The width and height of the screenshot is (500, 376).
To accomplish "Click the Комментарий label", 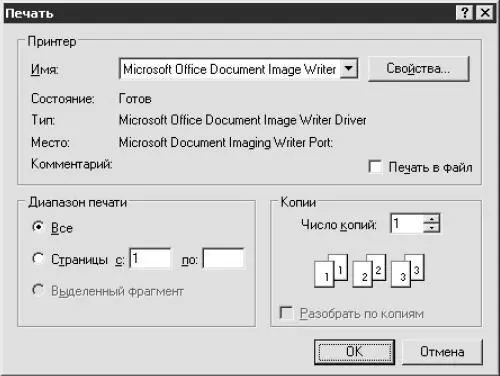I will click(x=72, y=164).
